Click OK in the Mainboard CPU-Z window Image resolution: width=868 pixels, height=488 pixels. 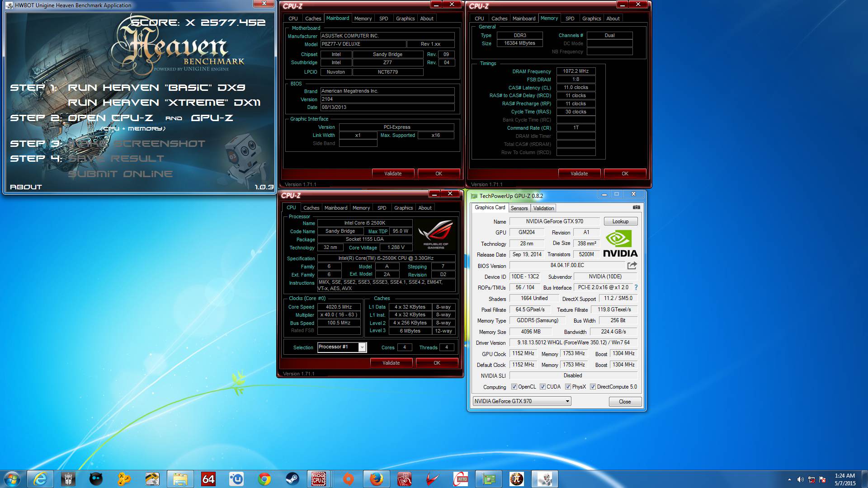coord(439,174)
